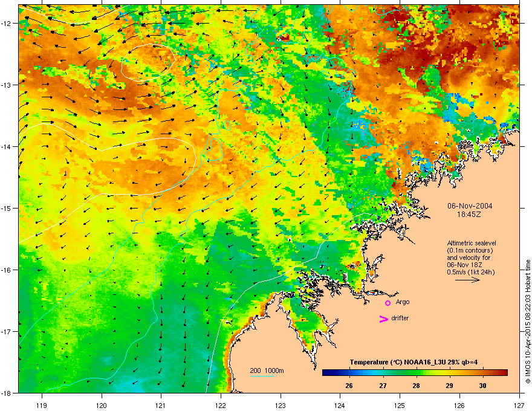Click the '06-Nov-2004' date label
Screen dimensions: 532x411
(x=470, y=206)
